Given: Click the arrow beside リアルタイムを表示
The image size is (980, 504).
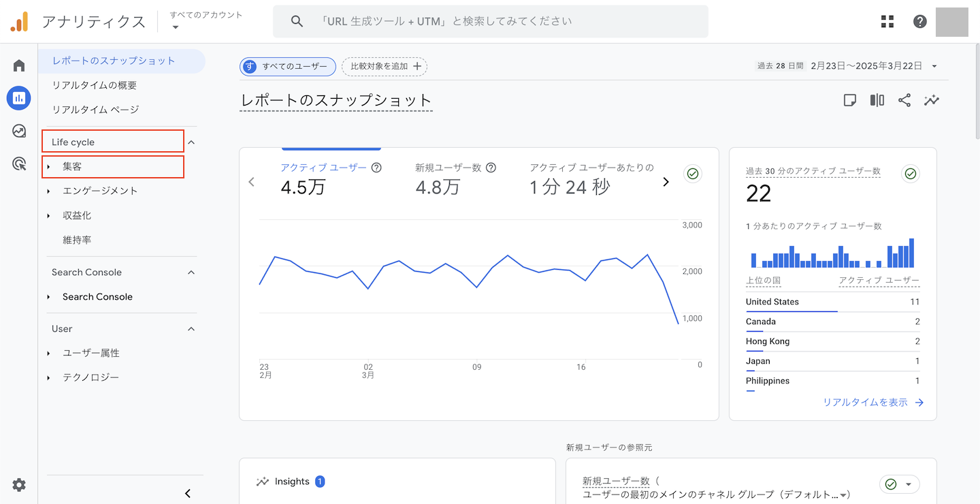Looking at the screenshot, I should [x=919, y=403].
